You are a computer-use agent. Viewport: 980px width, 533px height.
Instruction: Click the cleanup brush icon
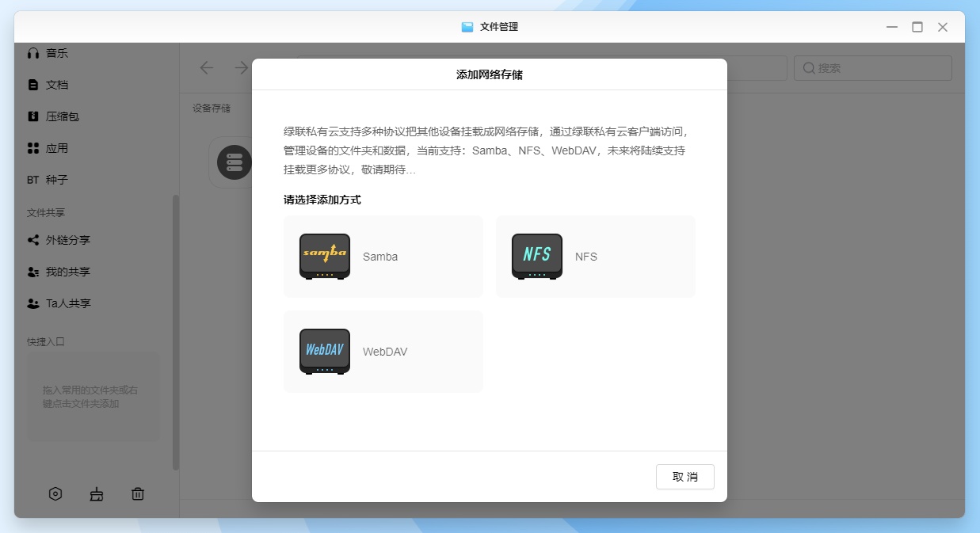[97, 494]
